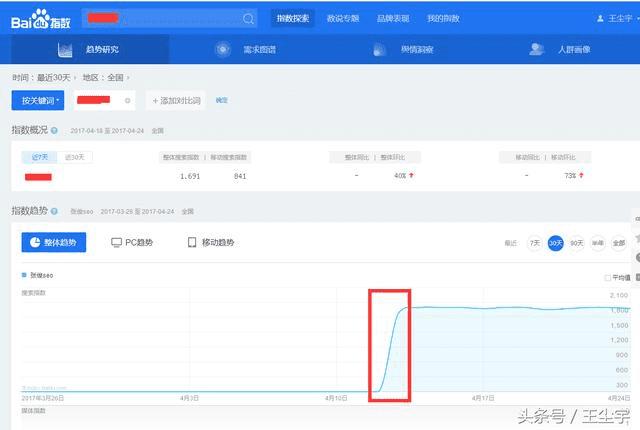Choose the 半年 range option
This screenshot has height=430, width=640.
598,243
